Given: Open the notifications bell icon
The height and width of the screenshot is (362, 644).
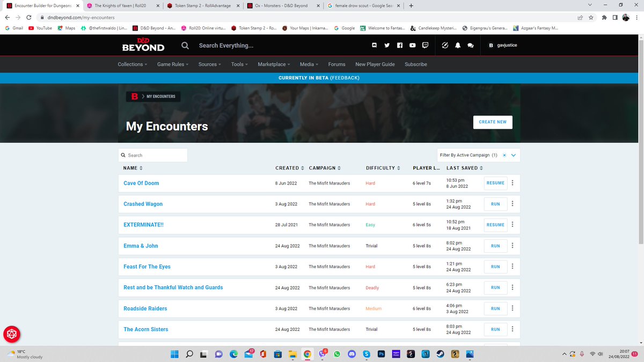Looking at the screenshot, I should [x=458, y=46].
